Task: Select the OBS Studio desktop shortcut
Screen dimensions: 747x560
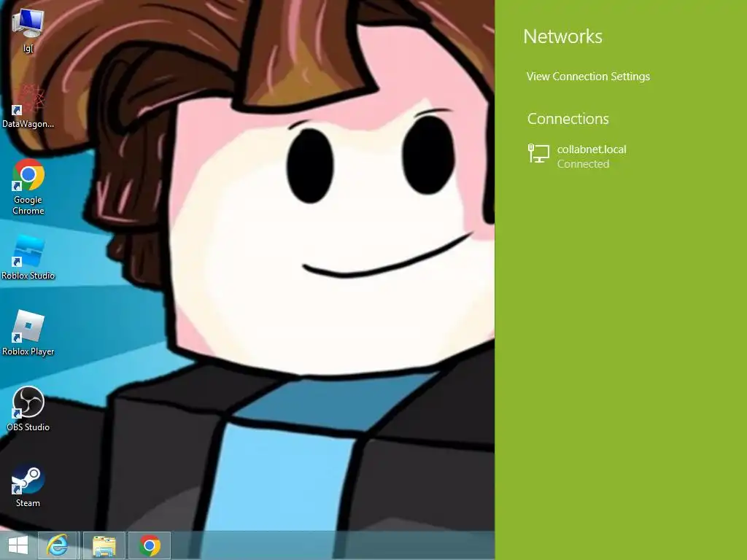Action: coord(28,408)
